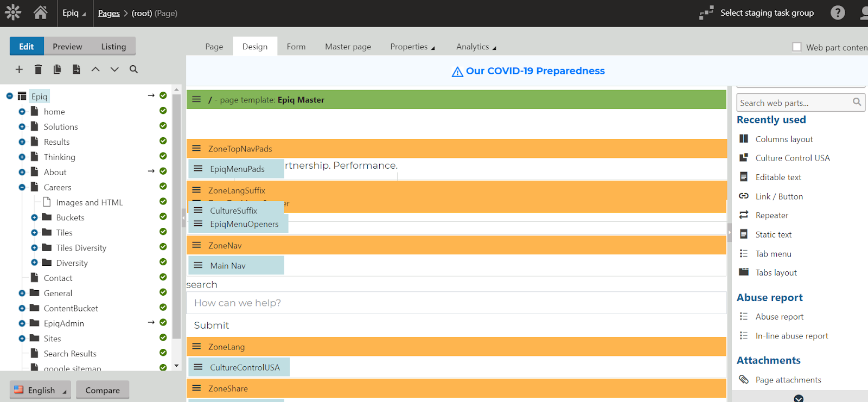Click the plus icon to add new page

19,69
